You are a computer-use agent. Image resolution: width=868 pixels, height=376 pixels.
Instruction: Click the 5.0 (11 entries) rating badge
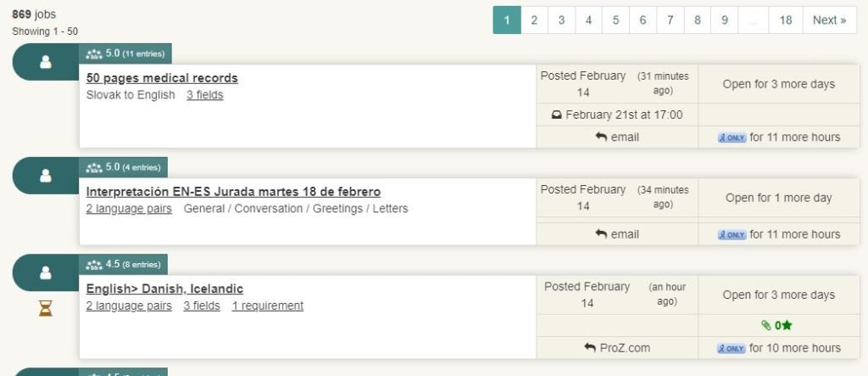pos(125,53)
